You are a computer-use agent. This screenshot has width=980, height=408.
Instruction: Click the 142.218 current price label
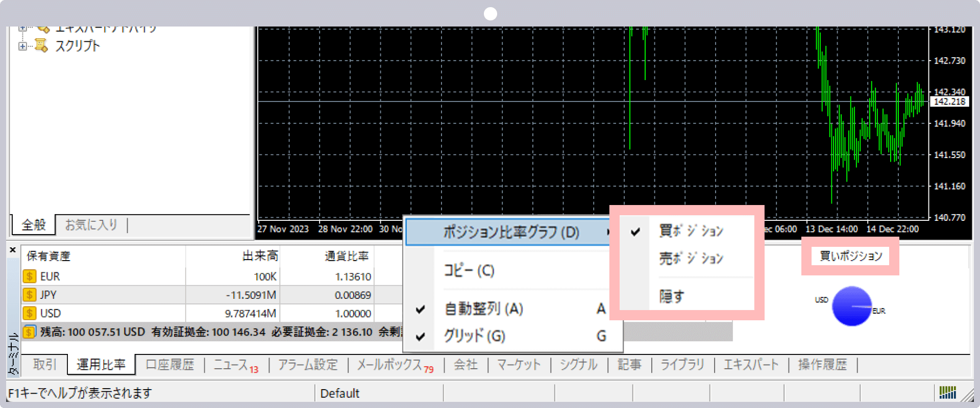[949, 101]
